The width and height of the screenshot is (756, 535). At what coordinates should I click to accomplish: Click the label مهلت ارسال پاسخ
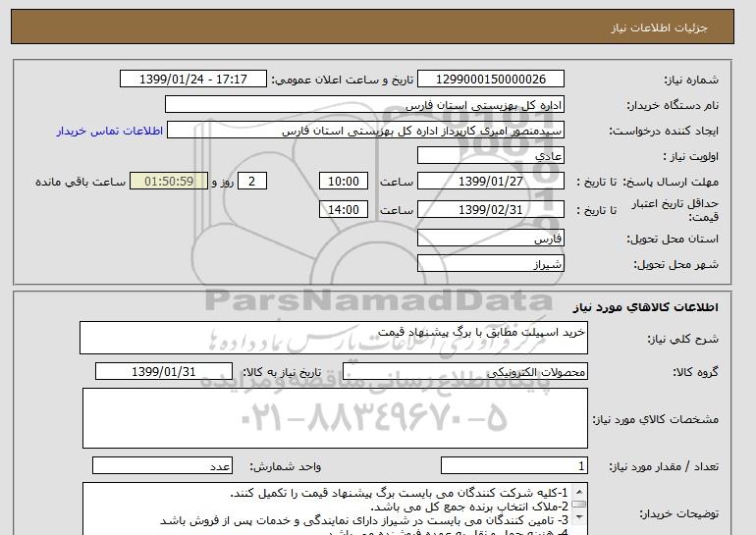[x=671, y=182]
